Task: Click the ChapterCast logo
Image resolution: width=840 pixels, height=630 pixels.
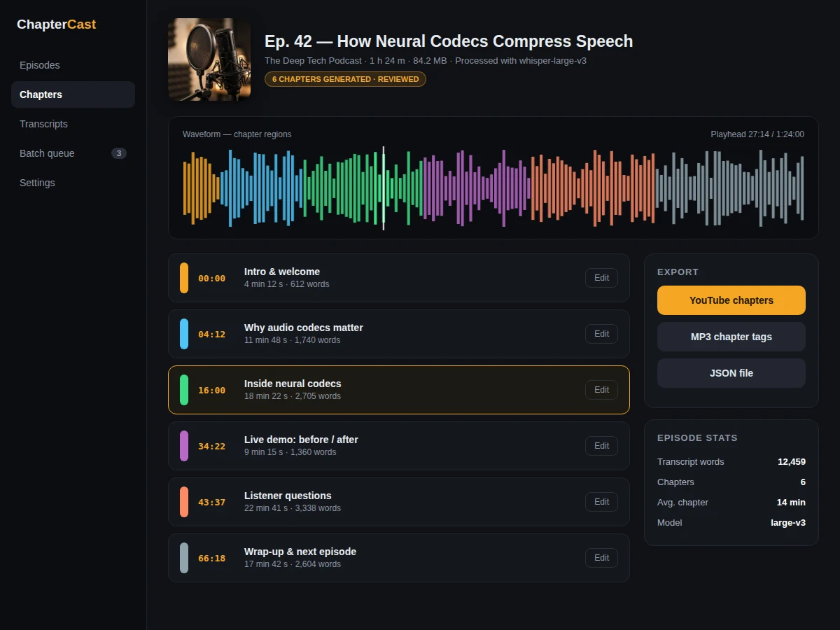Action: point(56,24)
